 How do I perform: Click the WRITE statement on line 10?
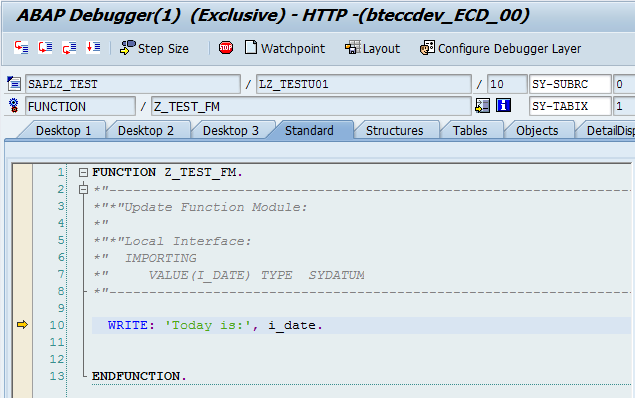coord(215,325)
